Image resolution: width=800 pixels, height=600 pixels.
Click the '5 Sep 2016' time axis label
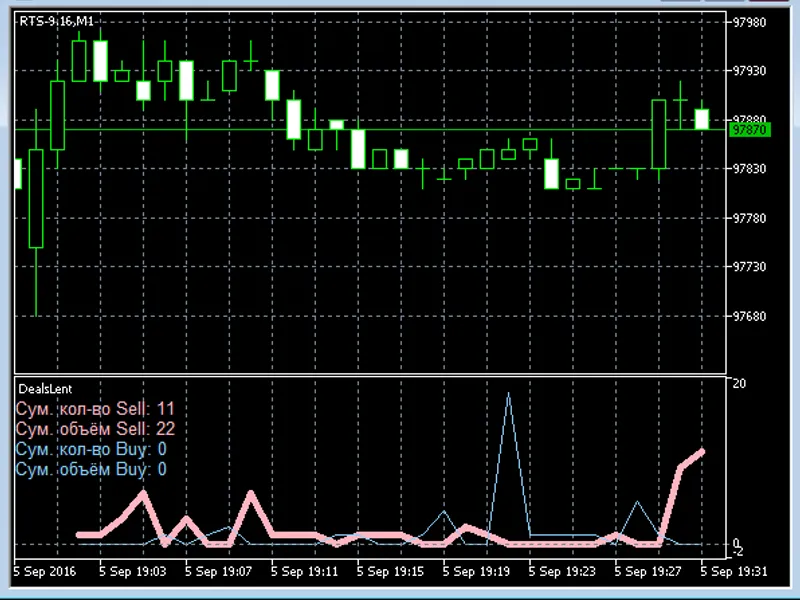[45, 571]
